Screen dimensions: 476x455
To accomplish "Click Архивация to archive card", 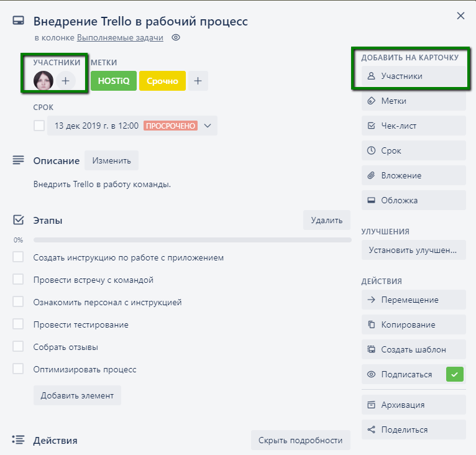I will (413, 405).
